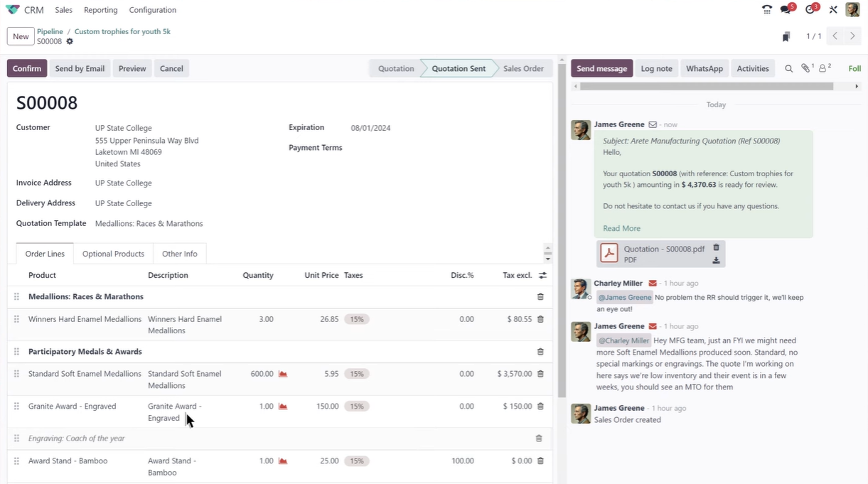Open the activities clock icon in navbar

click(810, 10)
